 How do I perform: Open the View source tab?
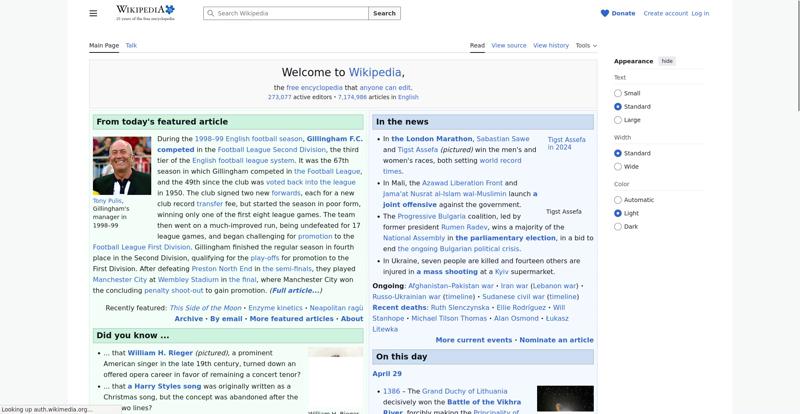click(x=509, y=45)
